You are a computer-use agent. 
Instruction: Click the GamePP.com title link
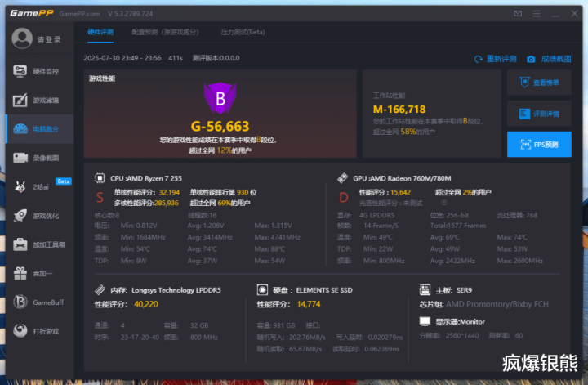point(79,14)
